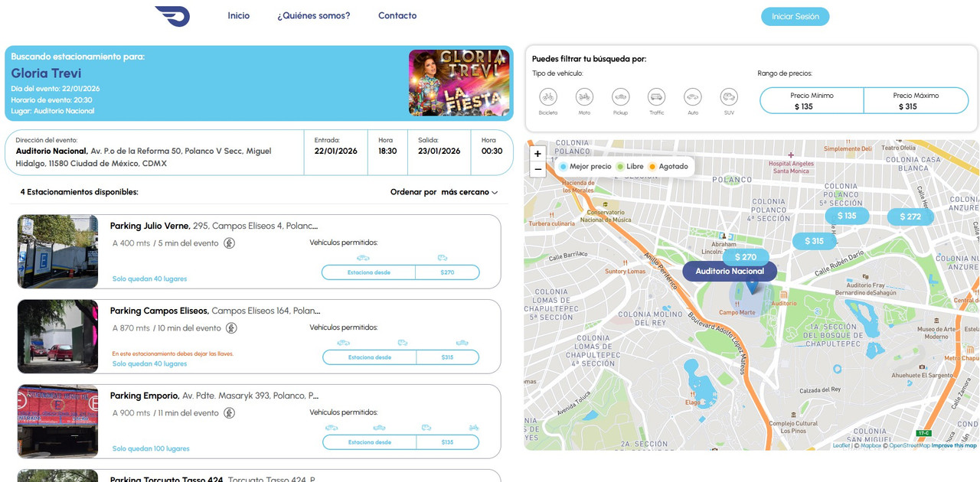Image resolution: width=980 pixels, height=482 pixels.
Task: Filter by Auto vehicle type
Action: click(693, 97)
